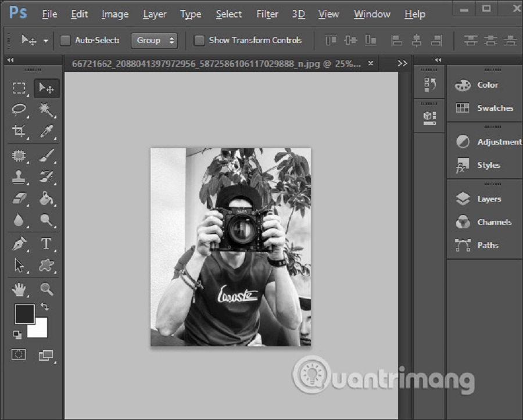Open the Swatches panel
The width and height of the screenshot is (523, 420).
pos(495,108)
